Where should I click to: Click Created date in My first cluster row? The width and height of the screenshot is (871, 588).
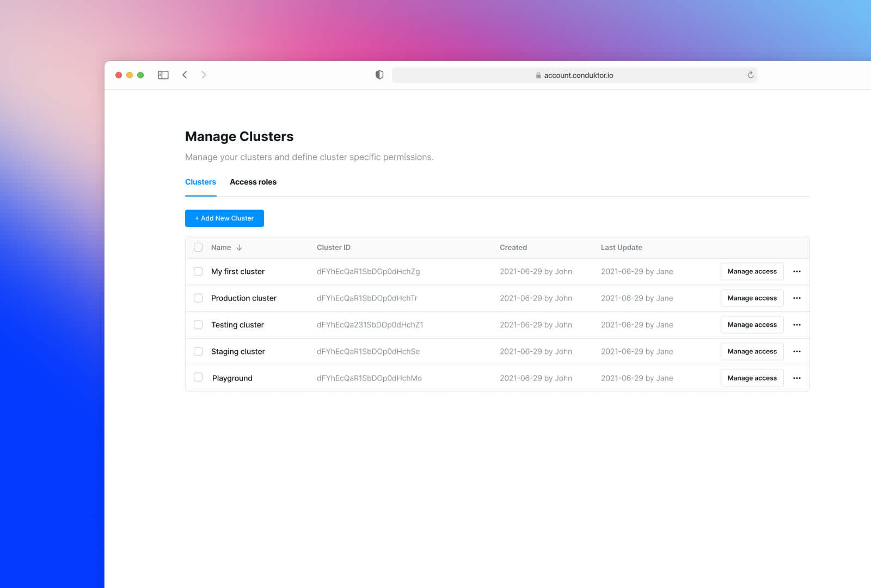click(x=536, y=272)
